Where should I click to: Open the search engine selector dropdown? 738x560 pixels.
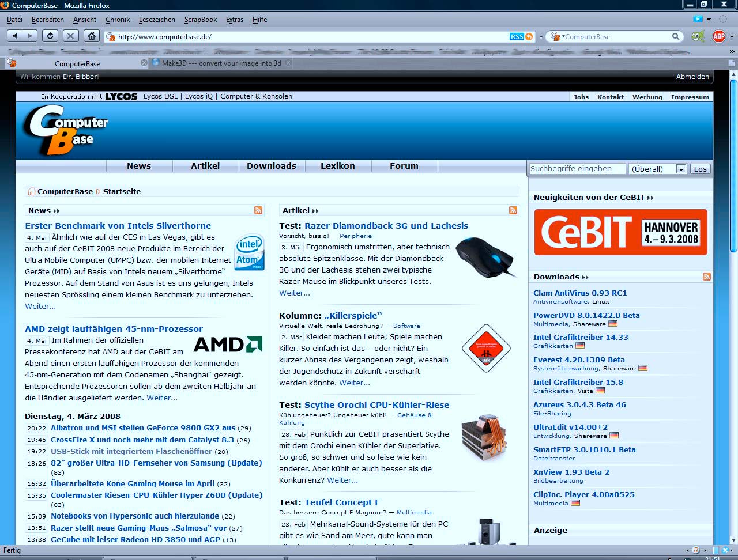pos(556,36)
